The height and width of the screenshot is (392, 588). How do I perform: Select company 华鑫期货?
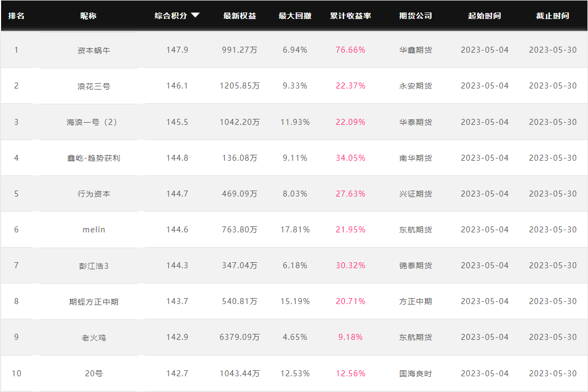coord(415,50)
